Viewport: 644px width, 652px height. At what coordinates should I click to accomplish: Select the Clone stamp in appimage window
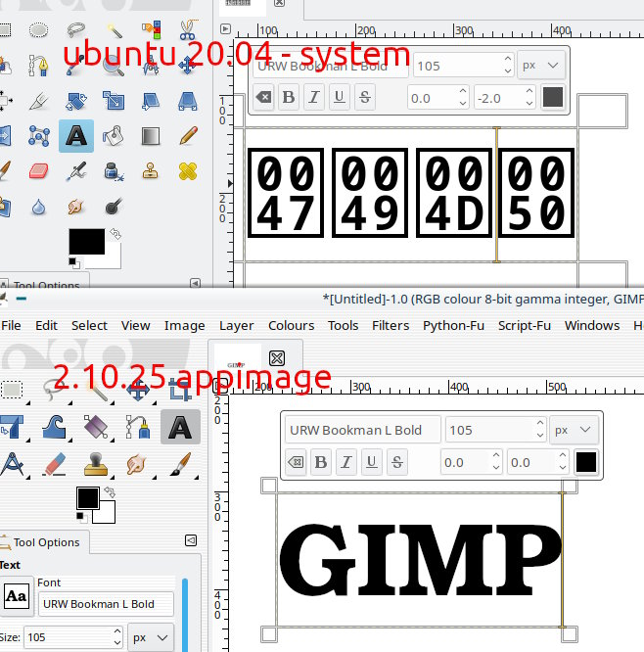pos(96,464)
